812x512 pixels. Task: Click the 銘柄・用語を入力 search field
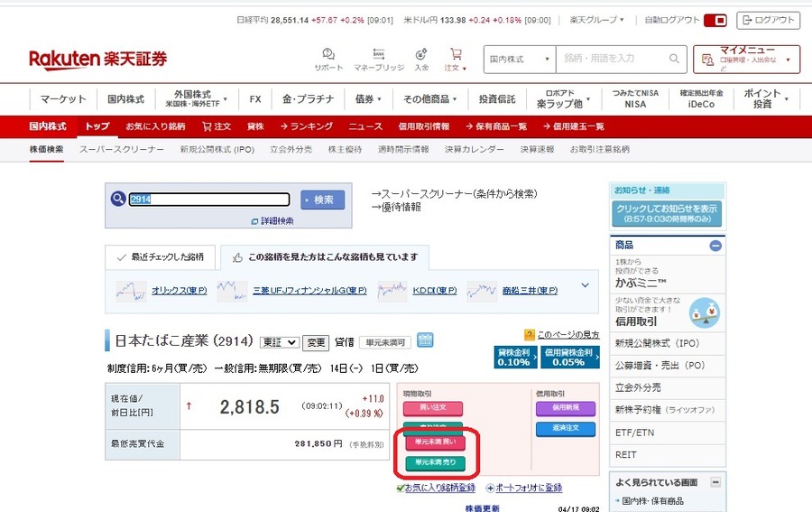[613, 59]
